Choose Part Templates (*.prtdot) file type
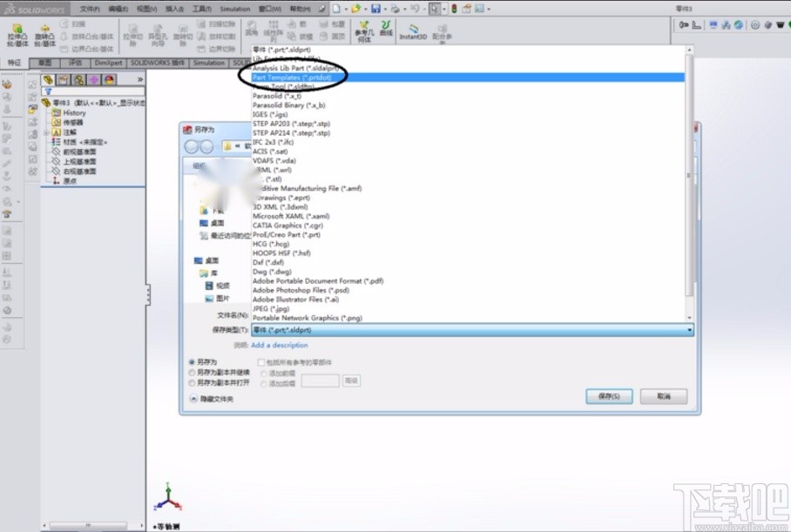 click(x=468, y=77)
